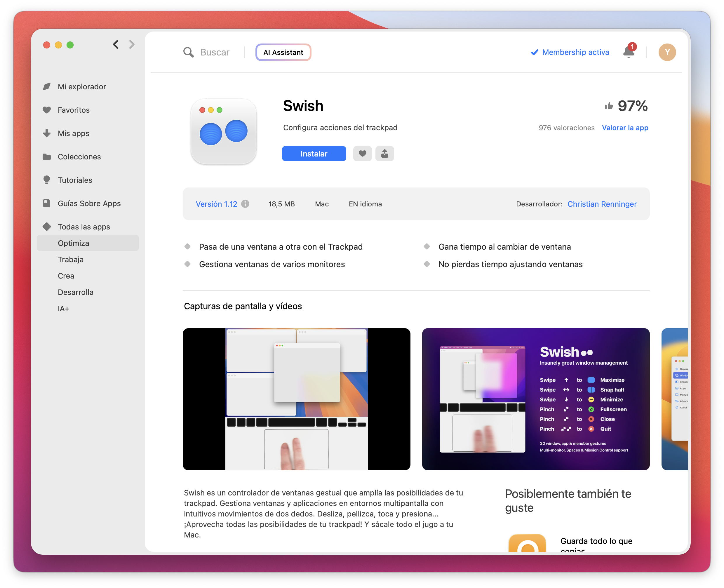Image resolution: width=724 pixels, height=588 pixels.
Task: Open the notifications bell
Action: (x=629, y=51)
